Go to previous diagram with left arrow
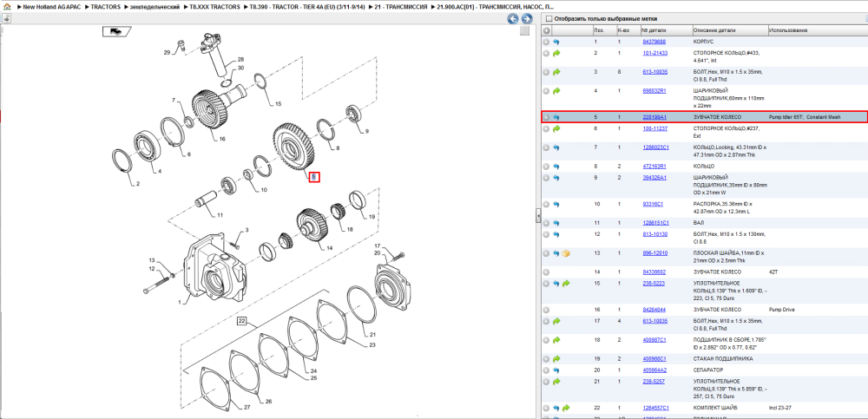 [513, 19]
